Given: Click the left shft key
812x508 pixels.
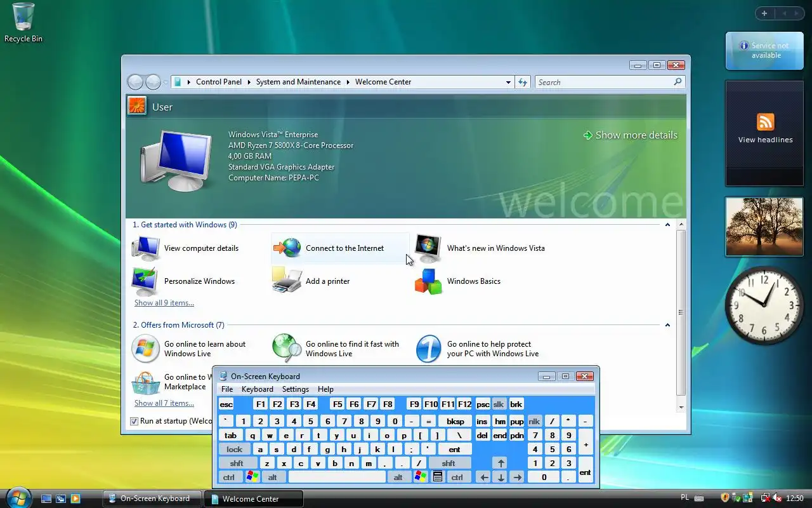Looking at the screenshot, I should coord(237,463).
